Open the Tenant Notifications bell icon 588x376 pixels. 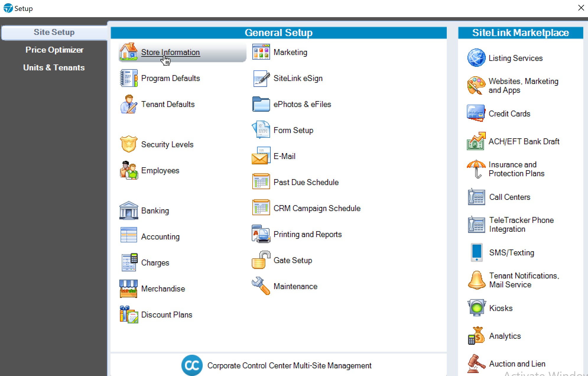(x=477, y=280)
